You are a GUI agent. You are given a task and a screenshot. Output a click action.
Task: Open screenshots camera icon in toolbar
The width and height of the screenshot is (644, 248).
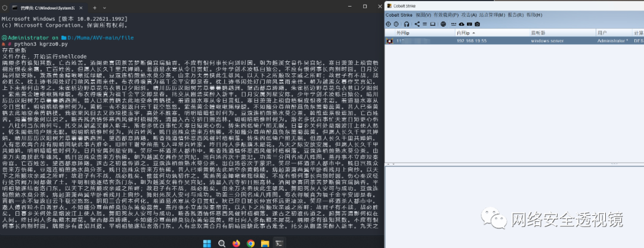point(477,24)
